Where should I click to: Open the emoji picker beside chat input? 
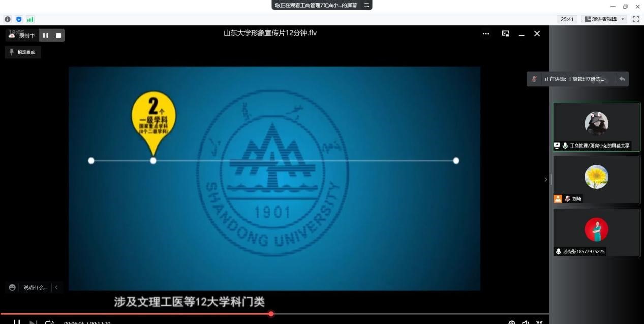pos(12,288)
